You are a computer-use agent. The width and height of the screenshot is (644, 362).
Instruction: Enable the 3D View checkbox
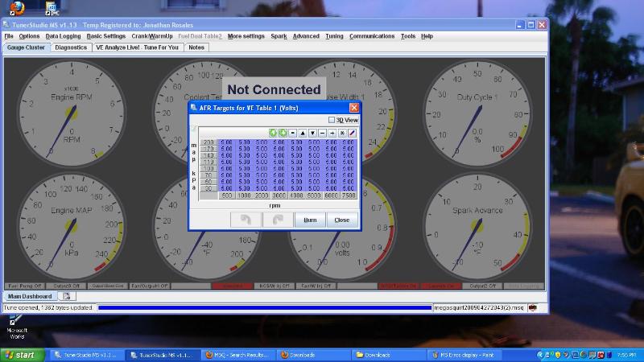pyautogui.click(x=332, y=120)
